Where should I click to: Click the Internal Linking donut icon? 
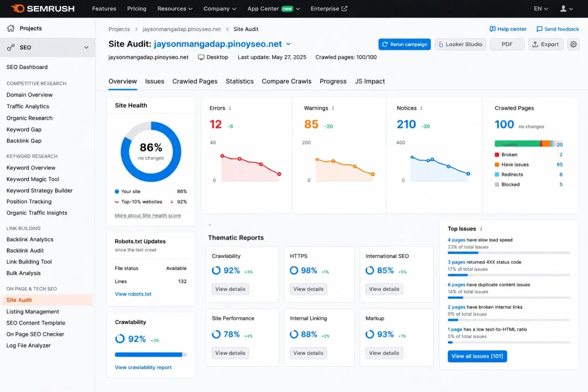294,334
